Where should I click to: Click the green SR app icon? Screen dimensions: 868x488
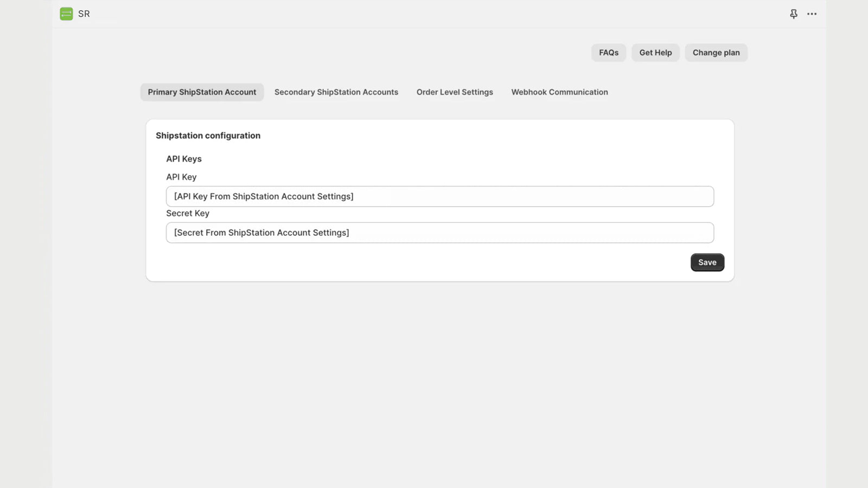tap(66, 14)
